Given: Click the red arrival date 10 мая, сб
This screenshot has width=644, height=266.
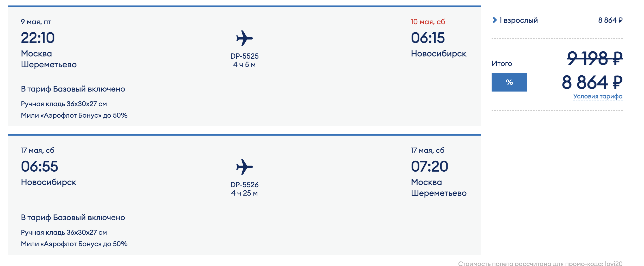Looking at the screenshot, I should (428, 22).
